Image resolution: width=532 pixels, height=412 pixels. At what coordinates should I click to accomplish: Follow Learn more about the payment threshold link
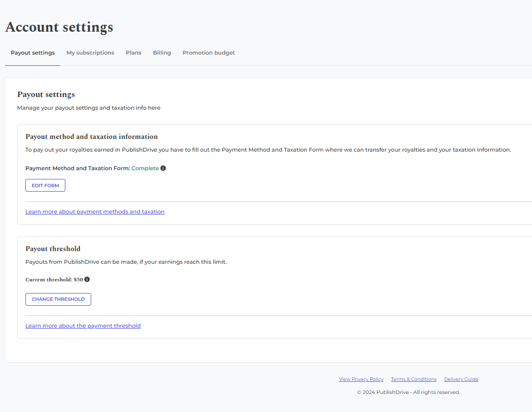[x=83, y=326]
